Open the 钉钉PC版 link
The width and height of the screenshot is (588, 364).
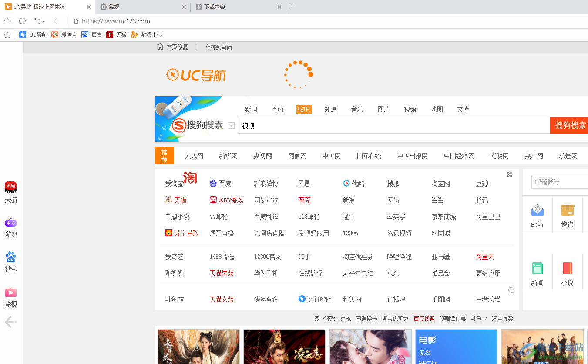[x=315, y=299]
